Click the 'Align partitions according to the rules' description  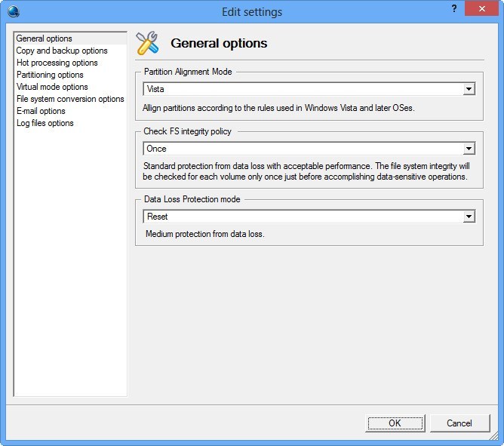pyautogui.click(x=278, y=108)
